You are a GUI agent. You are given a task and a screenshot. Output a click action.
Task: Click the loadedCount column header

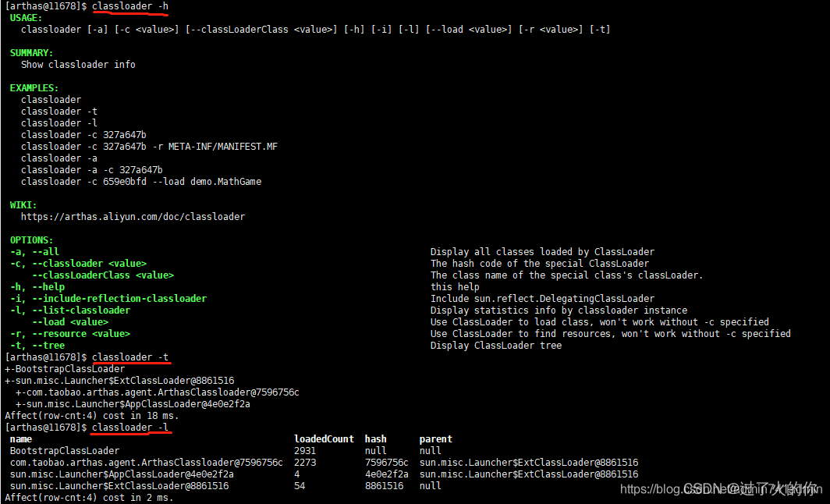click(x=324, y=439)
